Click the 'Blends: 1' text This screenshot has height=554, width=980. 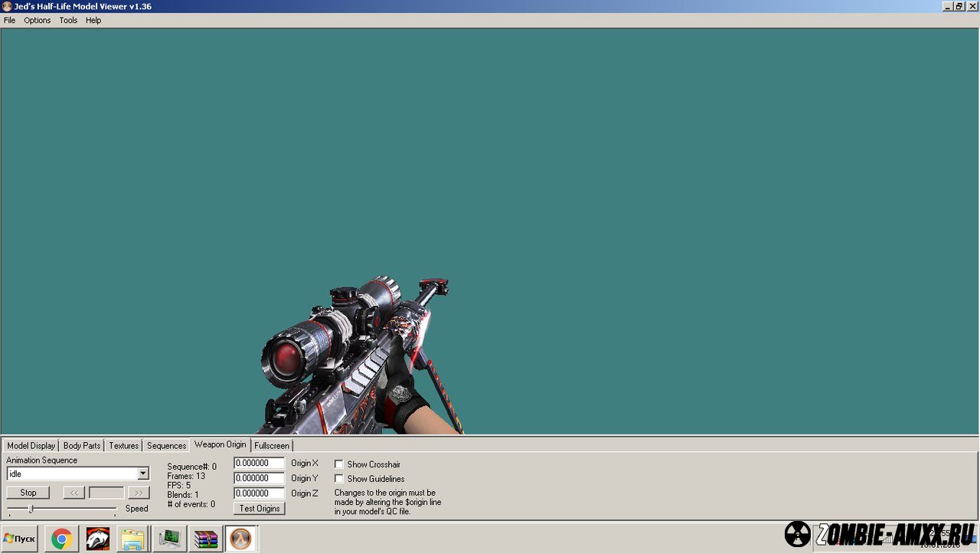[x=183, y=495]
